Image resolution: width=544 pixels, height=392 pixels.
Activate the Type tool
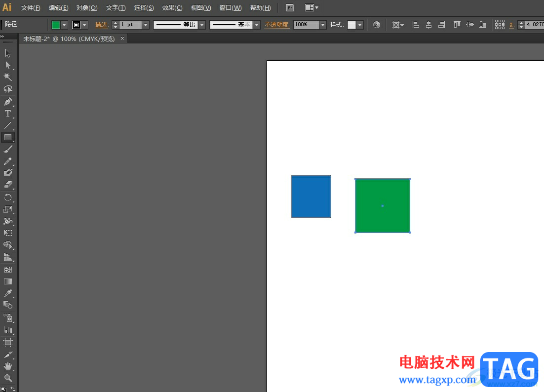pyautogui.click(x=8, y=114)
